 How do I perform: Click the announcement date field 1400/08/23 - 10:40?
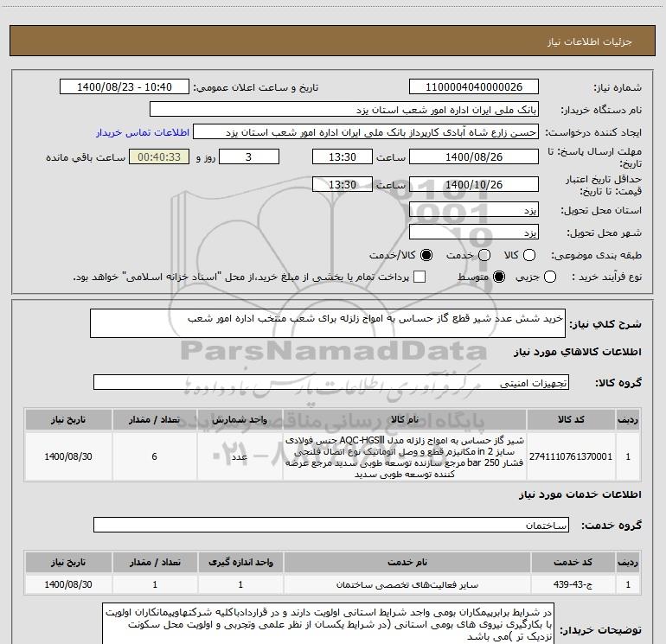125,87
